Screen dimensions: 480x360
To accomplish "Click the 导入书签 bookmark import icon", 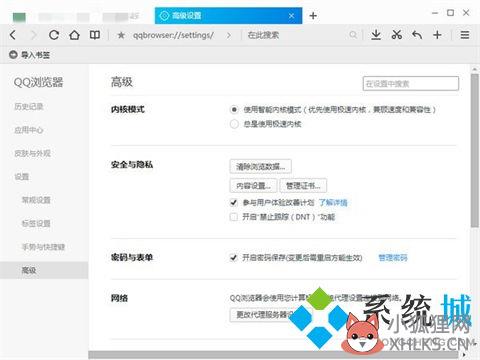I will click(x=13, y=54).
